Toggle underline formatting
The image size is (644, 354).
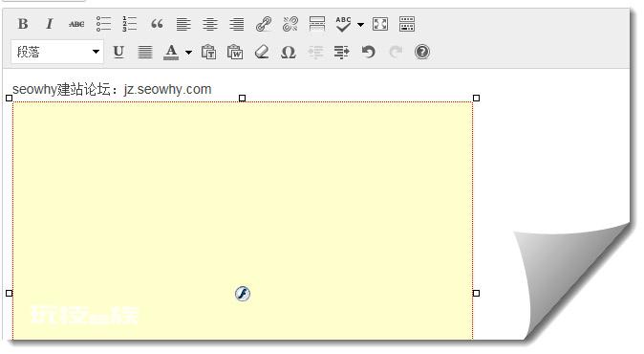click(118, 52)
